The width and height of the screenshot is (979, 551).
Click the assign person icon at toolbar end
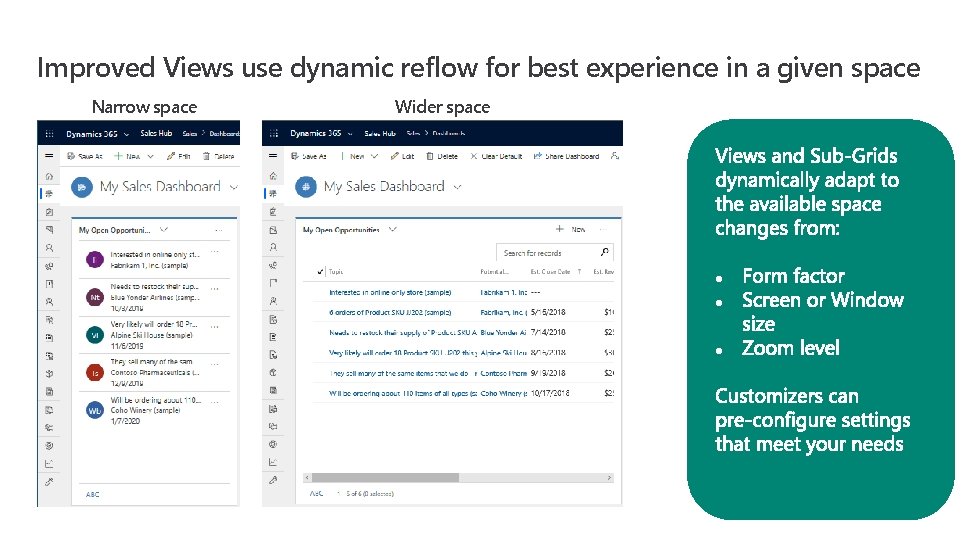pyautogui.click(x=614, y=155)
